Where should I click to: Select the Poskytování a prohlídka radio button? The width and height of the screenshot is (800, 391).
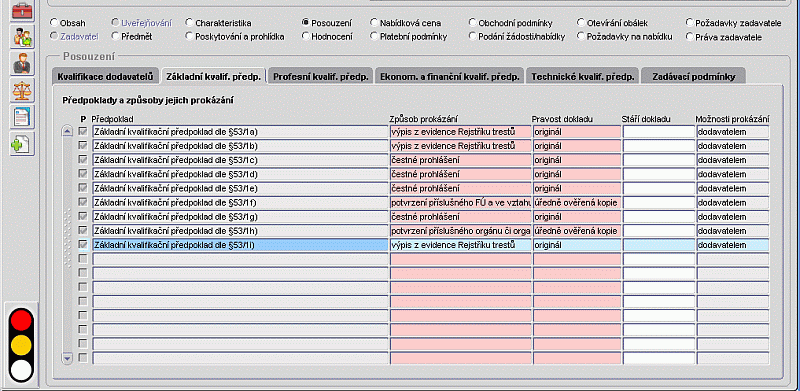coord(189,36)
